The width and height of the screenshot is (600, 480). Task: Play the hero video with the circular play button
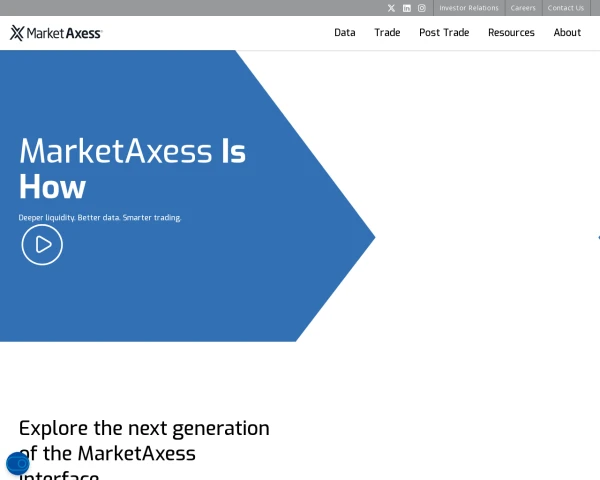(42, 244)
